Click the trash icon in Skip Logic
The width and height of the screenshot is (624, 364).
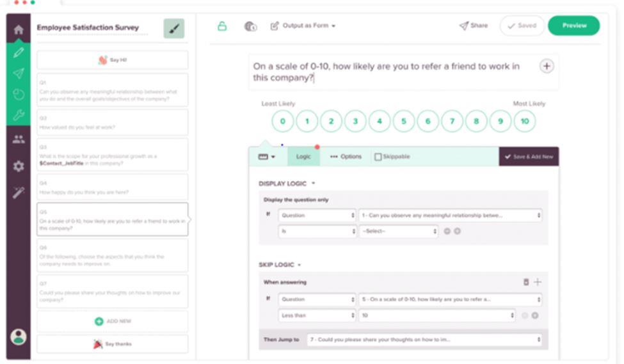pos(526,282)
